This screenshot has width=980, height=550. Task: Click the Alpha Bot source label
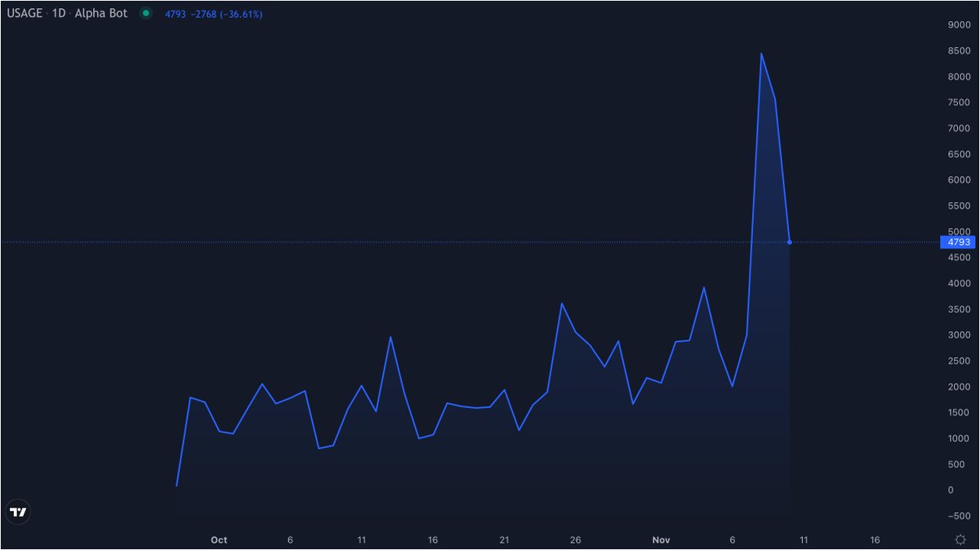click(x=101, y=14)
